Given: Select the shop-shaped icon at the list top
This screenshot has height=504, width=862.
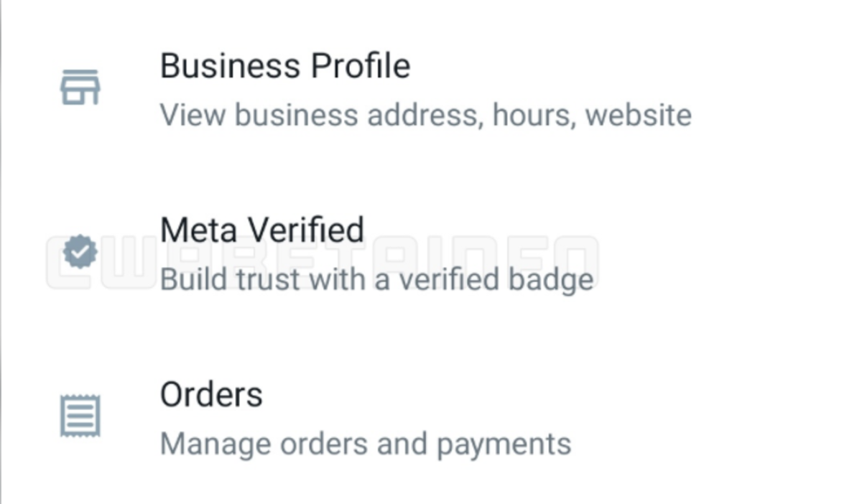Looking at the screenshot, I should click(x=80, y=87).
